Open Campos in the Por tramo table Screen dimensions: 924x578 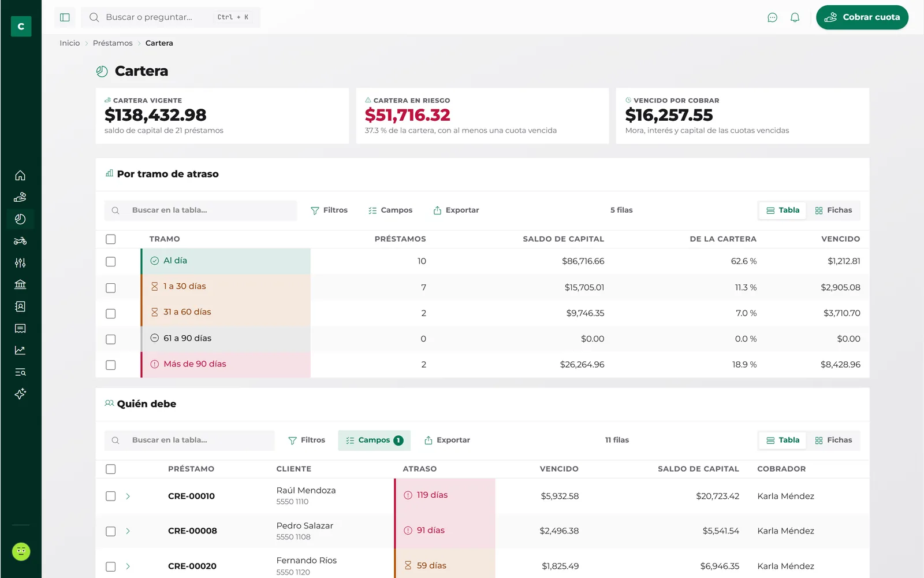point(390,210)
